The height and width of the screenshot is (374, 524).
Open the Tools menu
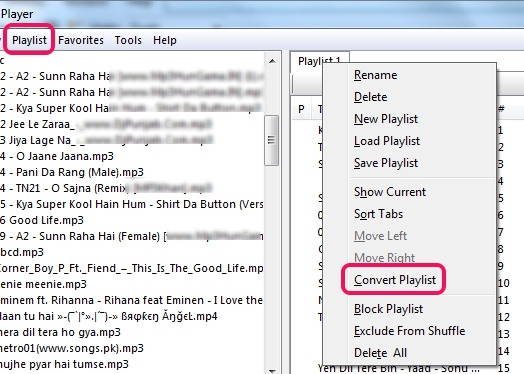128,40
